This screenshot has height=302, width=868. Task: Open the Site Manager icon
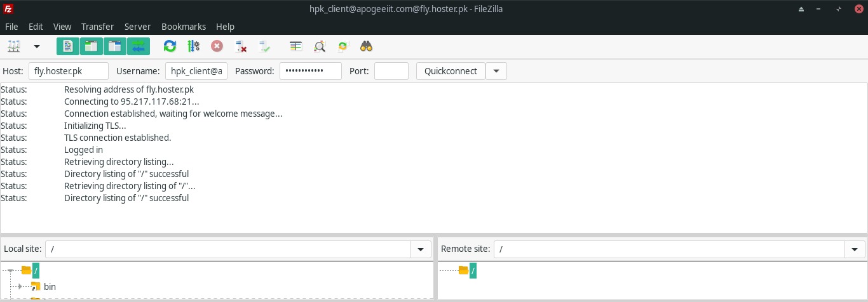click(x=14, y=46)
